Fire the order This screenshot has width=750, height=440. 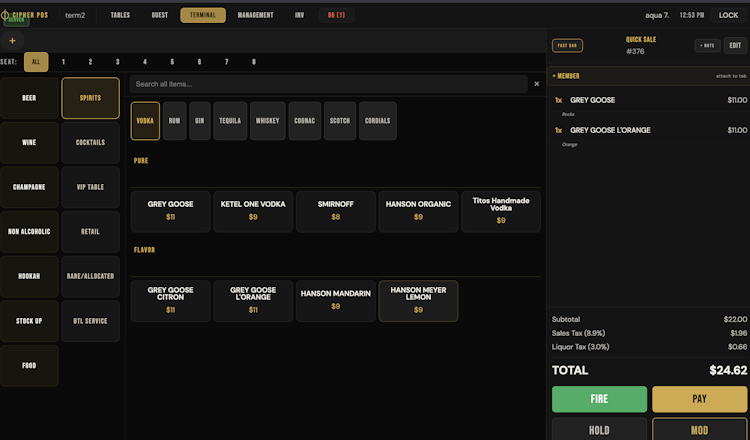pos(599,399)
